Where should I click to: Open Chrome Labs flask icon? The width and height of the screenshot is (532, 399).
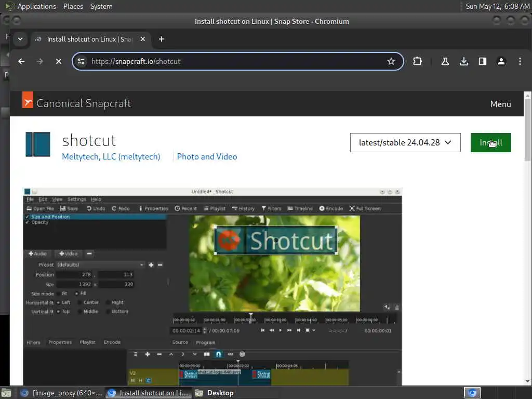tap(445, 61)
